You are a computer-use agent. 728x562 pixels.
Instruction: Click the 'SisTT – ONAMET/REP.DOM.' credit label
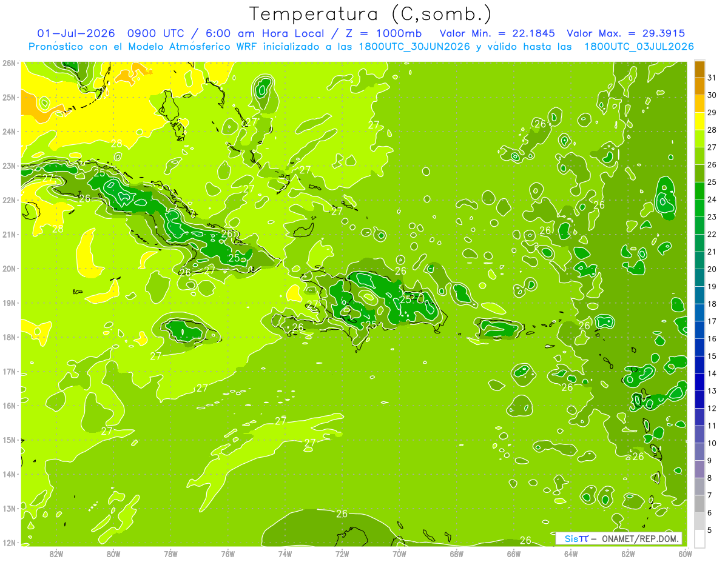coord(619,538)
